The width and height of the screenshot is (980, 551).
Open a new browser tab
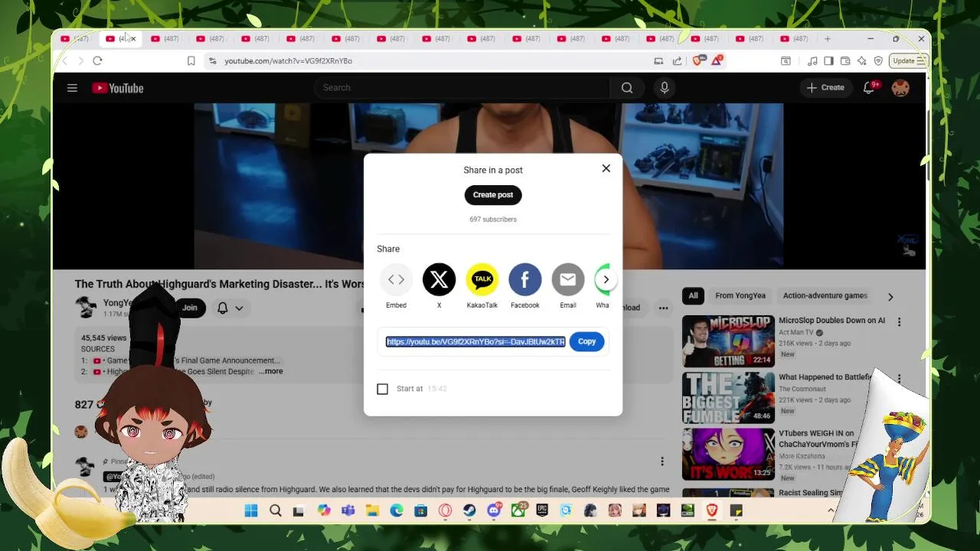[828, 39]
